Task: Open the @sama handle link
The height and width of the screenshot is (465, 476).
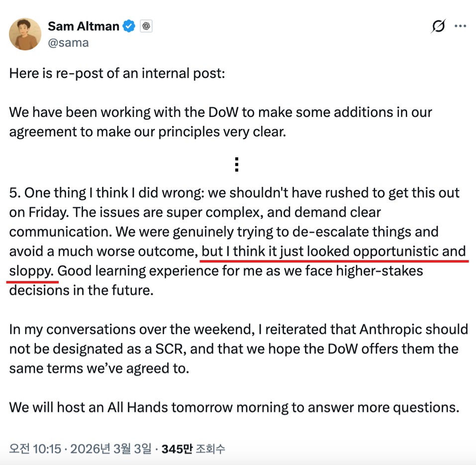Action: [68, 43]
